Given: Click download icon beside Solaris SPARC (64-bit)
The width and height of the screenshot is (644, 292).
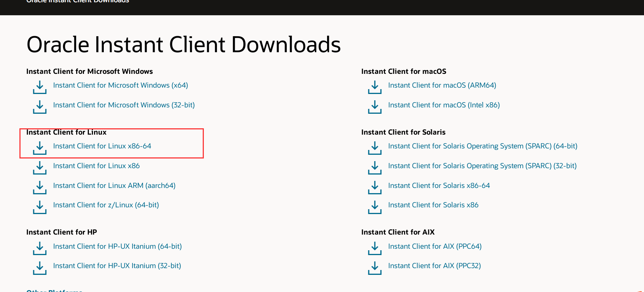Looking at the screenshot, I should pyautogui.click(x=375, y=148).
